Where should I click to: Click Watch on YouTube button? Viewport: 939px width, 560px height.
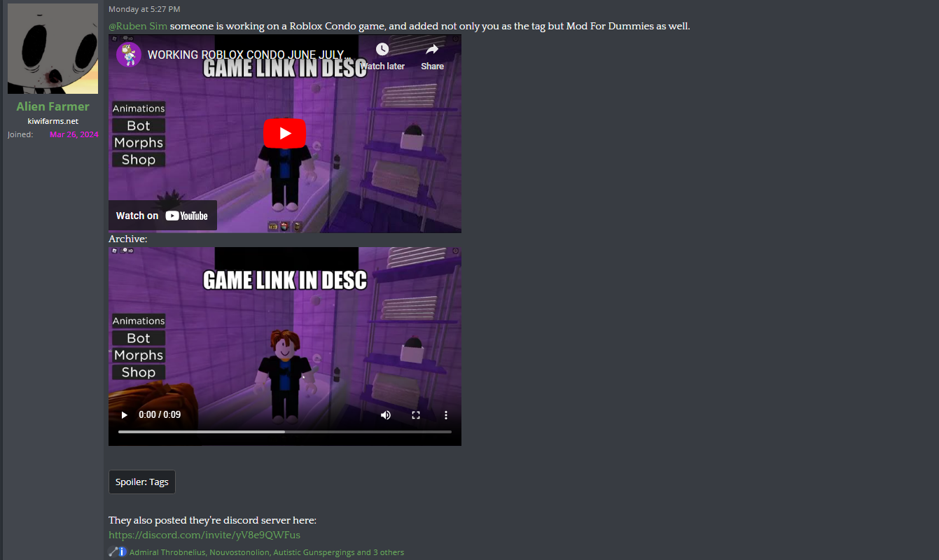(x=162, y=216)
